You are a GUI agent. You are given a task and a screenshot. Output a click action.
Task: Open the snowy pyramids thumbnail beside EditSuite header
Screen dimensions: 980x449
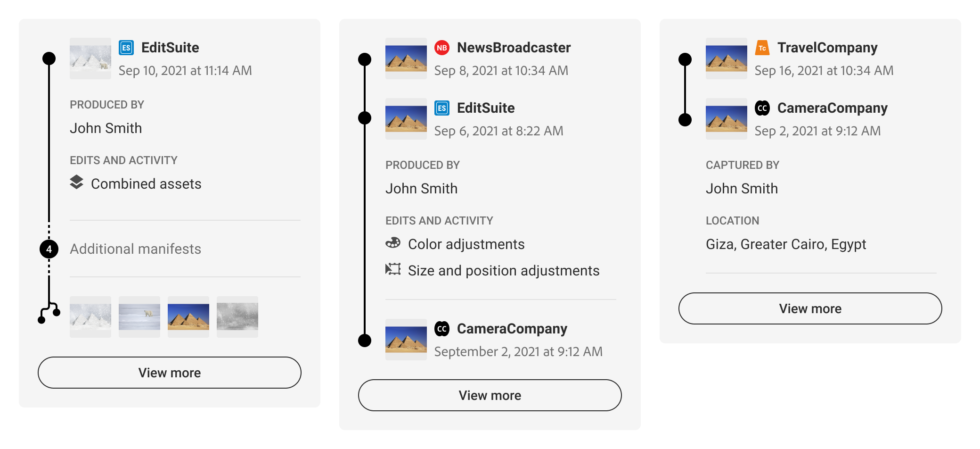point(90,58)
